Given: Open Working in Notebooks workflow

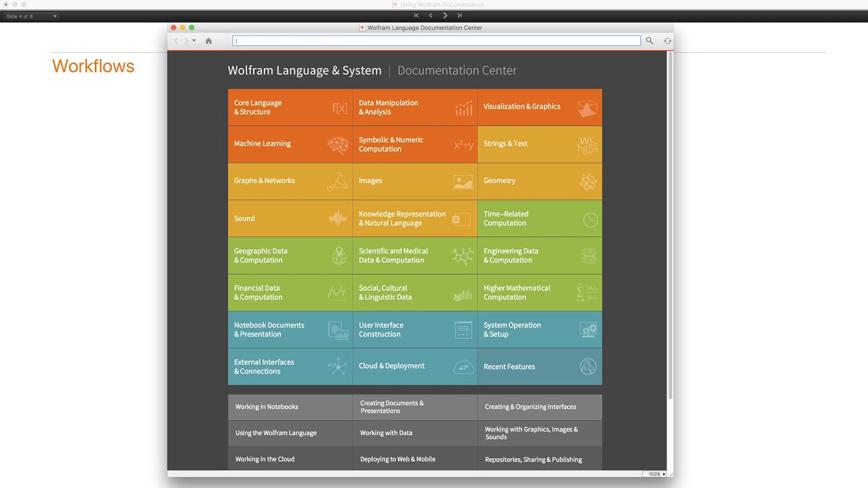Looking at the screenshot, I should point(290,407).
